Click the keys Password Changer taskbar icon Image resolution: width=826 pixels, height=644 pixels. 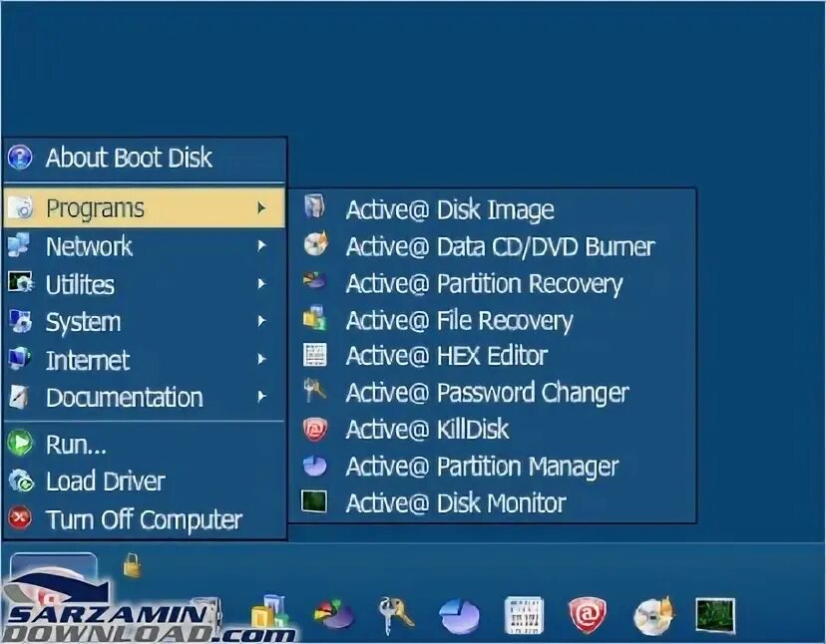396,614
